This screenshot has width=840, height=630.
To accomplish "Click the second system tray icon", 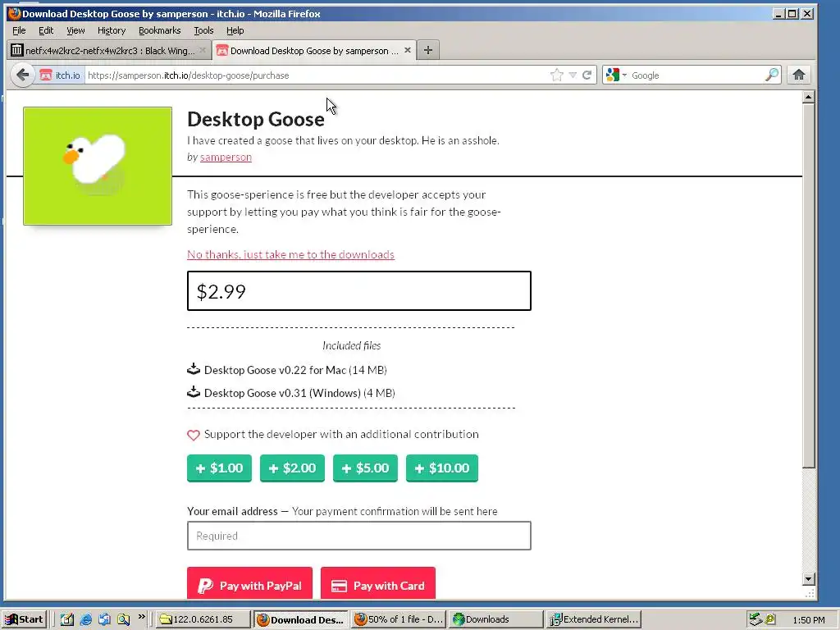I will tap(770, 620).
